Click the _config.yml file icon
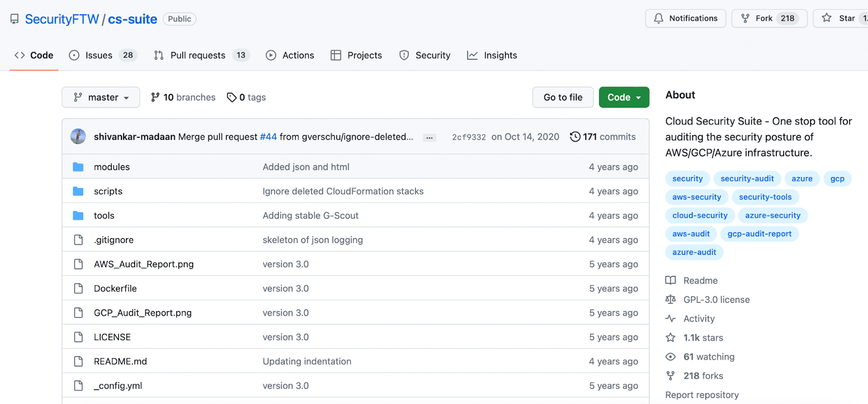Viewport: 868px width, 404px height. point(78,386)
